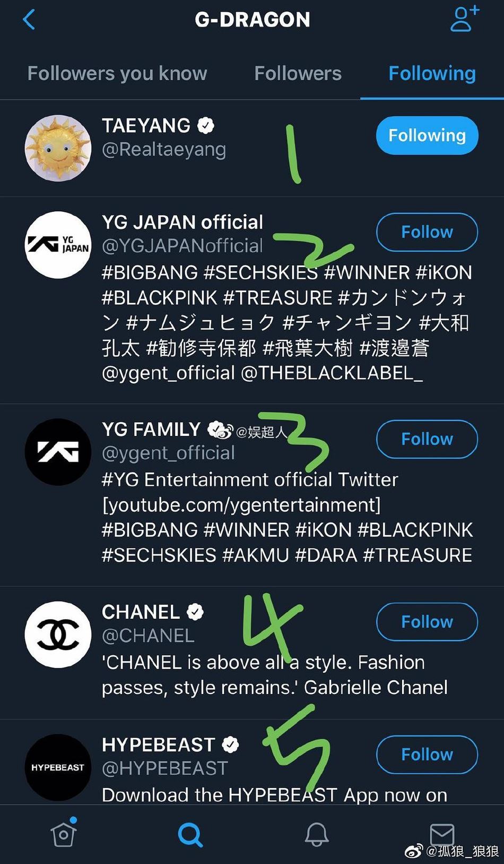
Task: Open the Direct Messages envelope icon
Action: click(443, 834)
